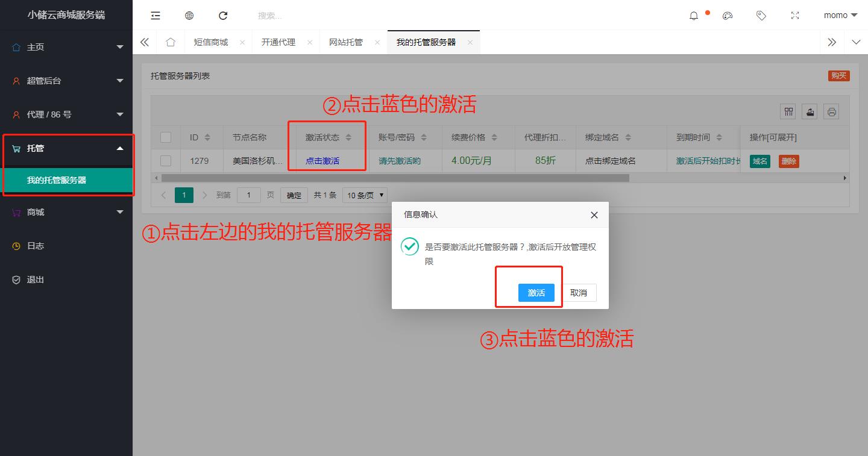The height and width of the screenshot is (456, 868).
Task: Open the notification bell icon
Action: (x=694, y=16)
